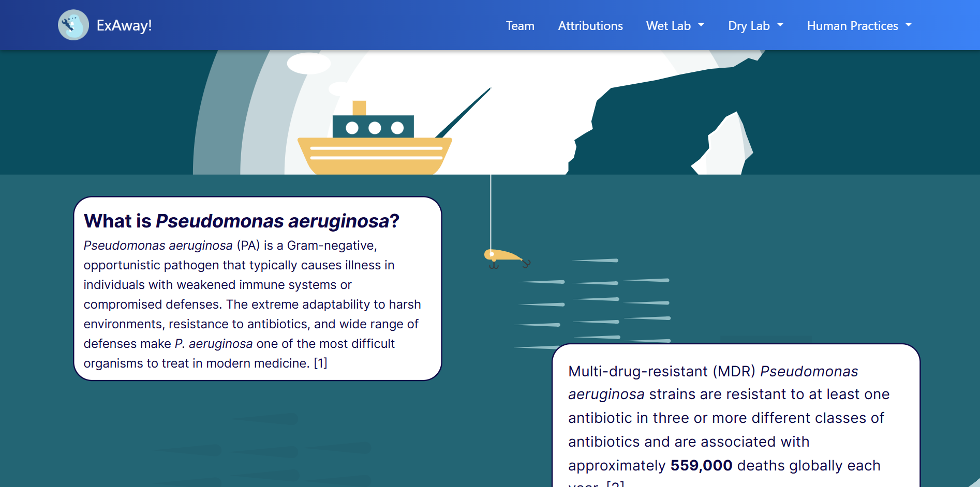The width and height of the screenshot is (980, 487).
Task: Click the boat's yellow chimney stack
Action: pyautogui.click(x=359, y=108)
